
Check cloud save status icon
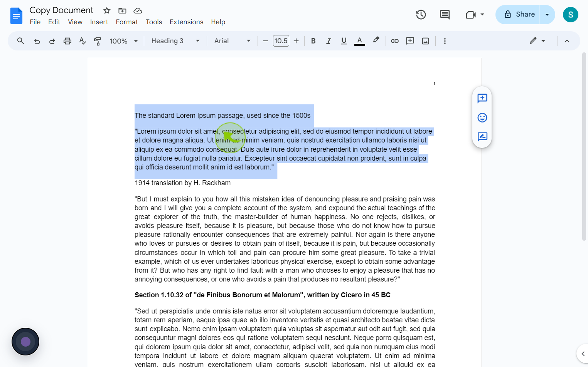(138, 10)
